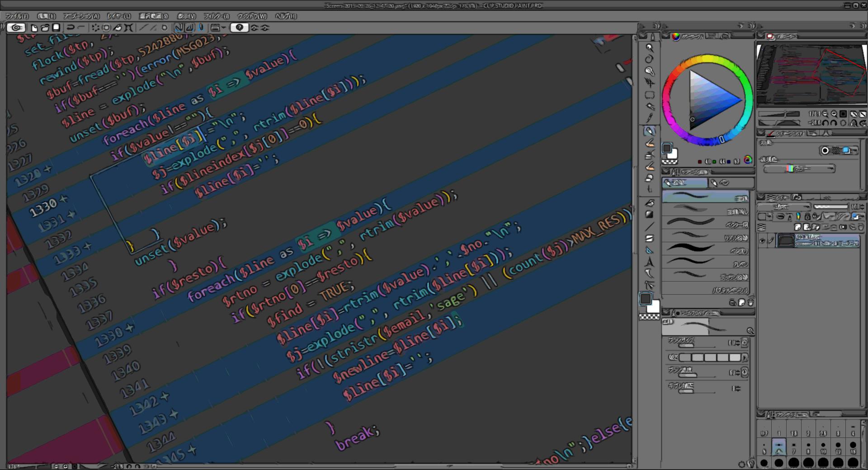The height and width of the screenshot is (470, 868).
Task: Select the Text tool
Action: [650, 262]
